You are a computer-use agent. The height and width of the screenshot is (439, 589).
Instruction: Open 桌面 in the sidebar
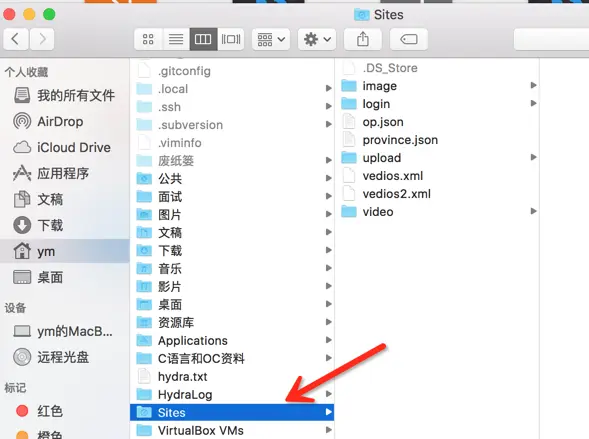[64, 278]
